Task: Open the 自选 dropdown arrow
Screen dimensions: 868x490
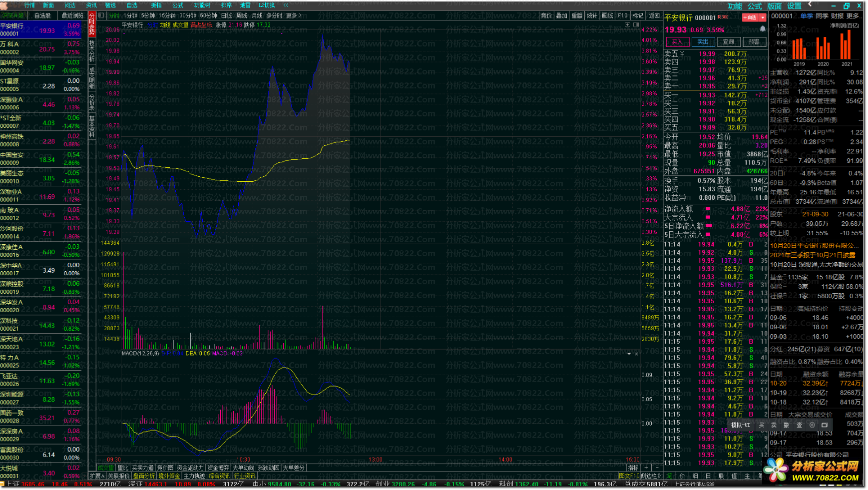Action: click(x=763, y=17)
